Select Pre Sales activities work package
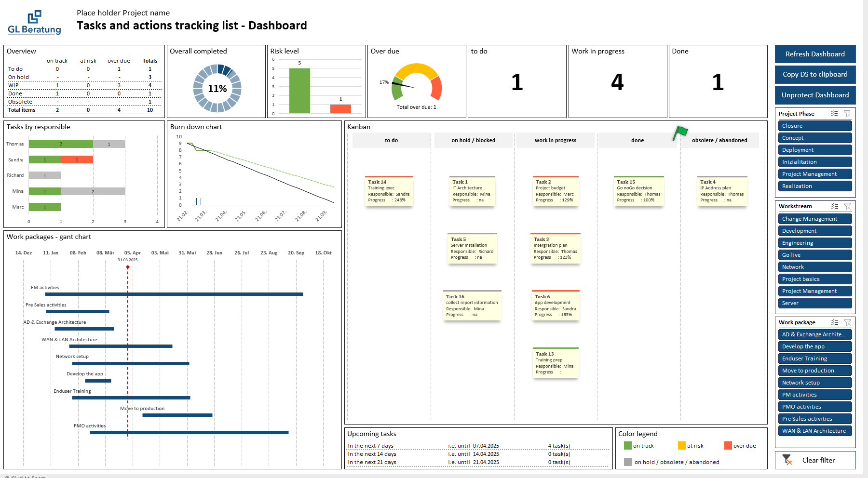The width and height of the screenshot is (868, 478). point(815,419)
